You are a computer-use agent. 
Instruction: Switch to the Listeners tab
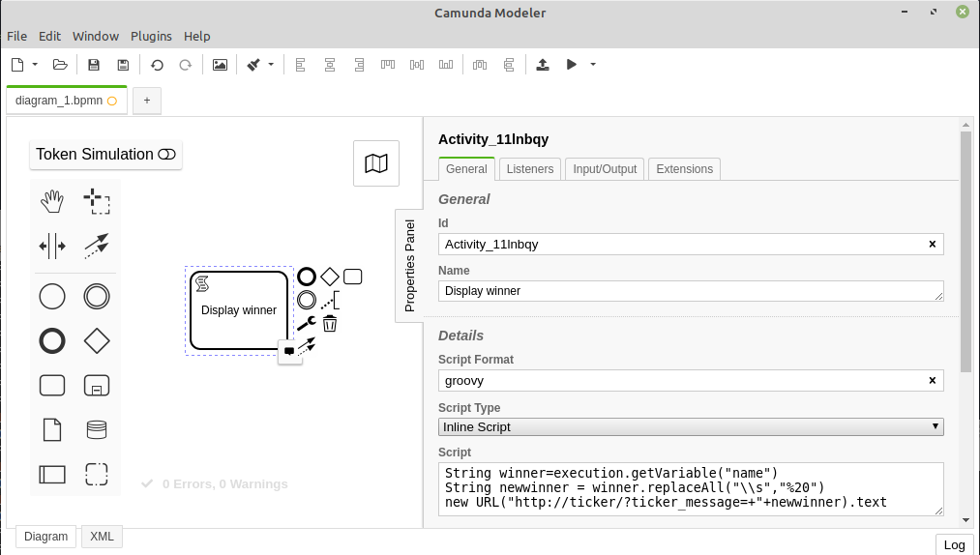pos(530,169)
